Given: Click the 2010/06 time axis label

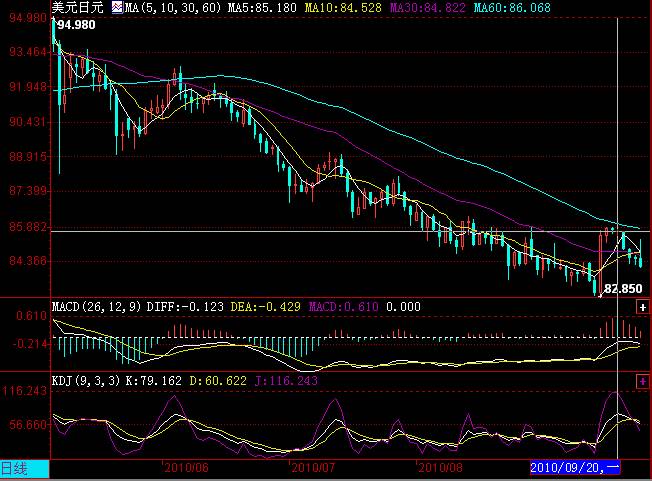Looking at the screenshot, I should 186,468.
